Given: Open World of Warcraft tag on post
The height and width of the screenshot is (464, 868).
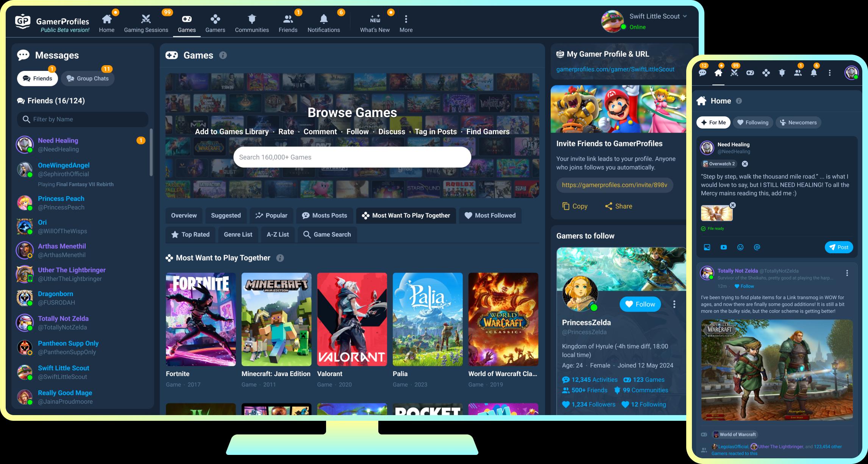Looking at the screenshot, I should (735, 434).
